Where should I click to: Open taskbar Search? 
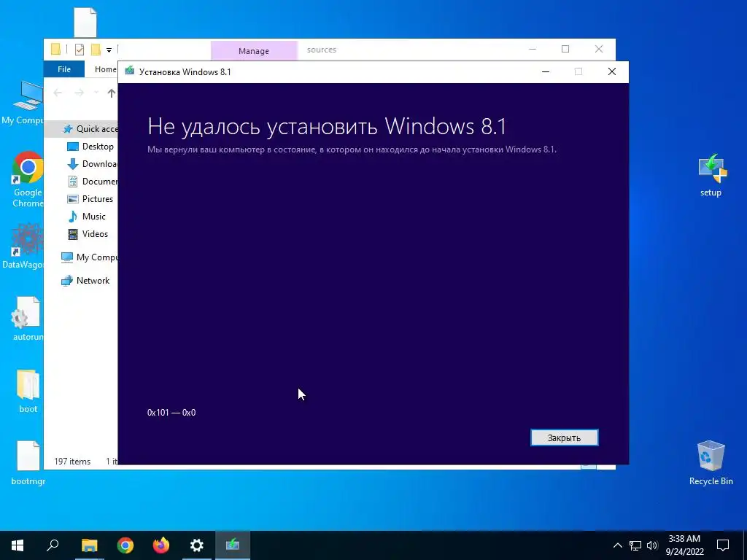[x=53, y=545]
